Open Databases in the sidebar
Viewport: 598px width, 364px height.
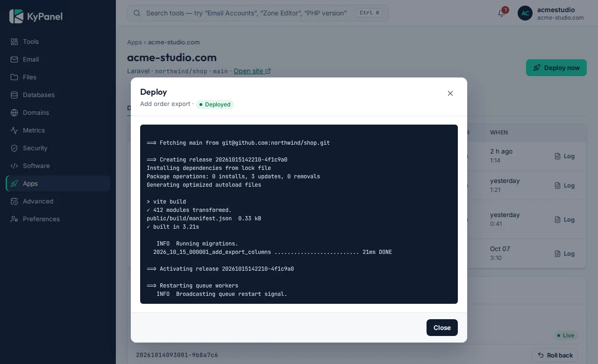[58, 95]
